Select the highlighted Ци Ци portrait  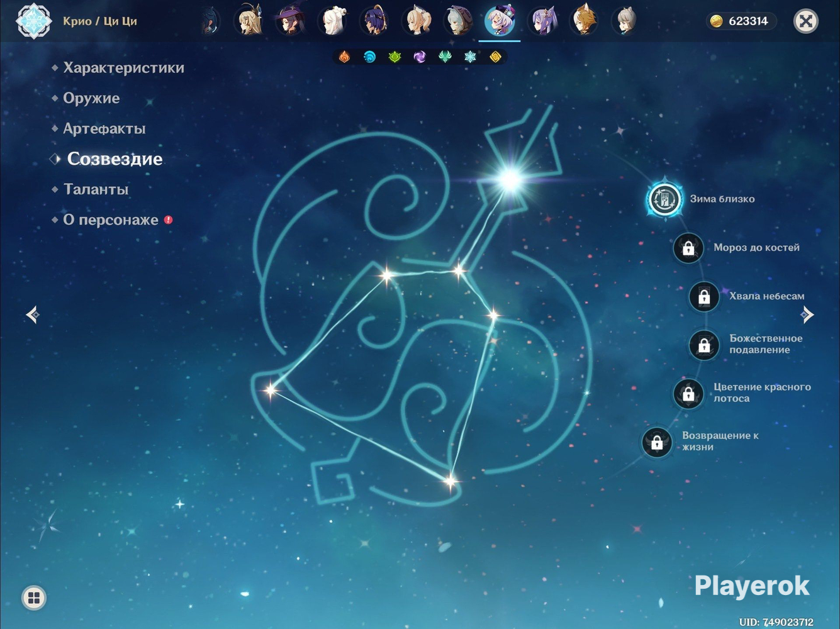tap(500, 21)
